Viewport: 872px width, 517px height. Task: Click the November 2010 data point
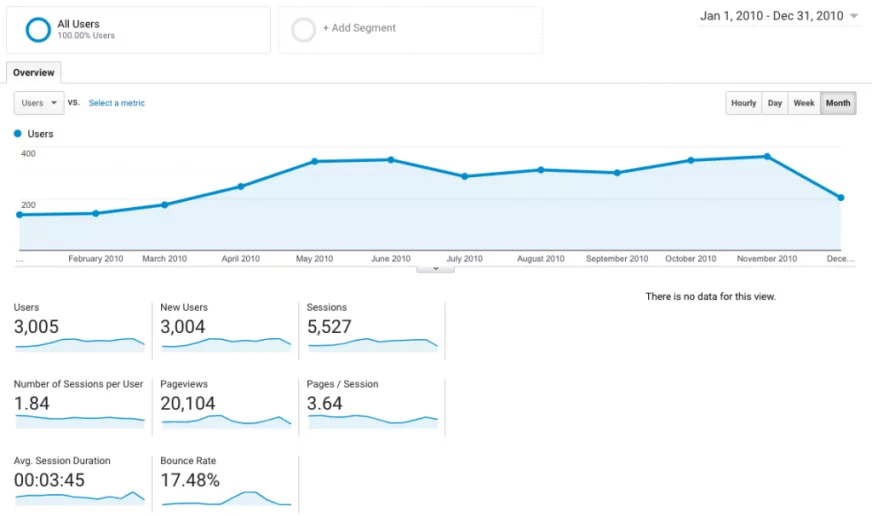coord(767,157)
